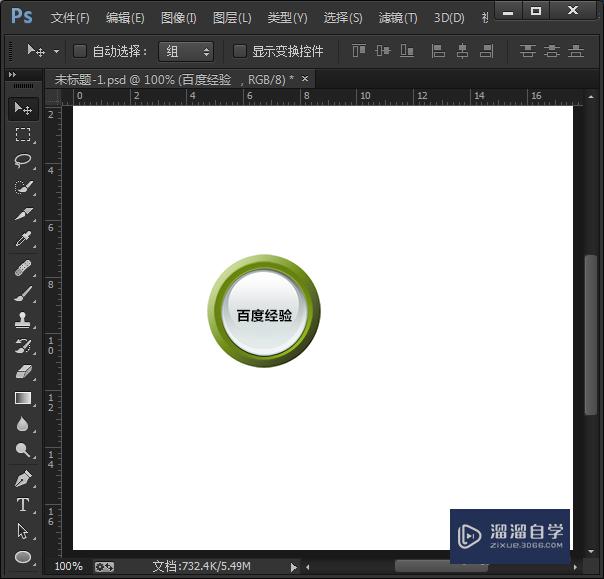The height and width of the screenshot is (579, 604).
Task: Click the ruler origin corner box
Action: point(53,97)
